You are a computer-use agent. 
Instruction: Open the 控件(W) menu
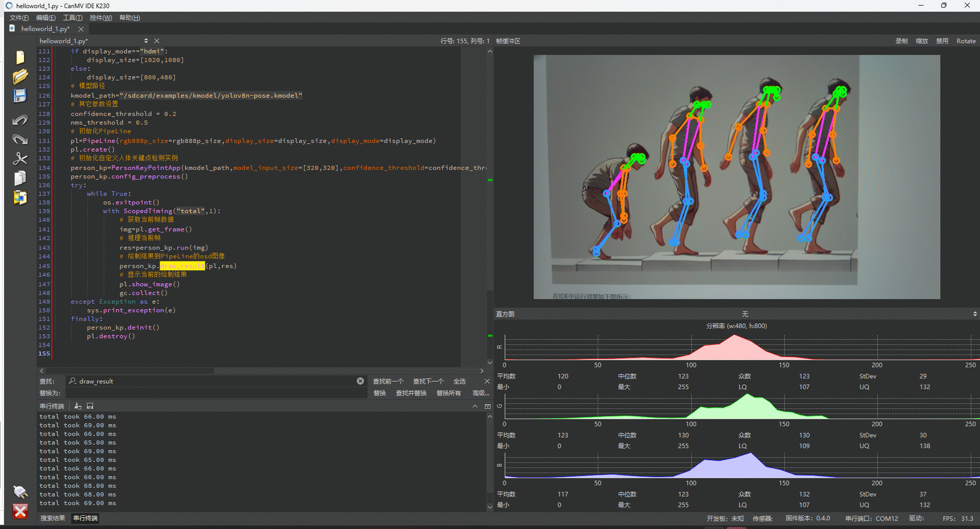tap(101, 18)
